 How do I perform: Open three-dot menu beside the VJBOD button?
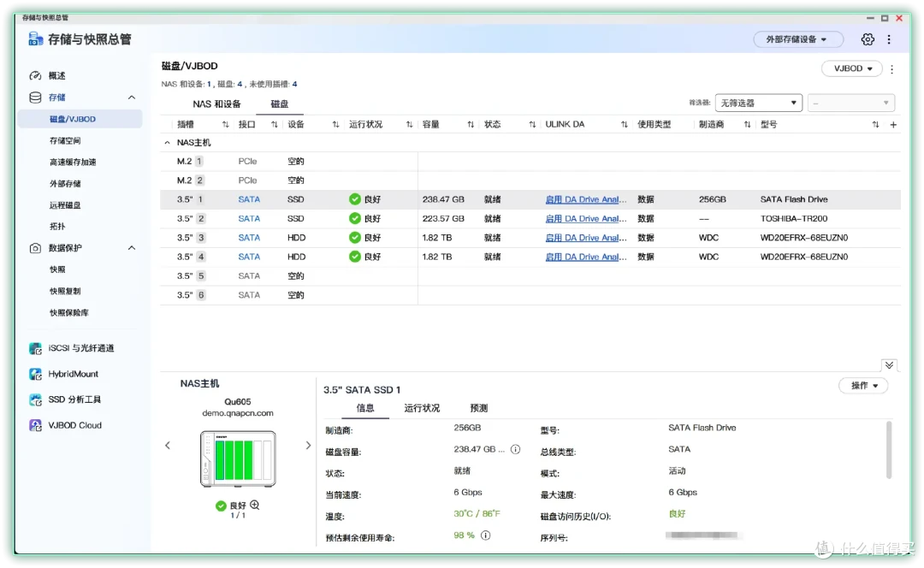click(x=892, y=69)
